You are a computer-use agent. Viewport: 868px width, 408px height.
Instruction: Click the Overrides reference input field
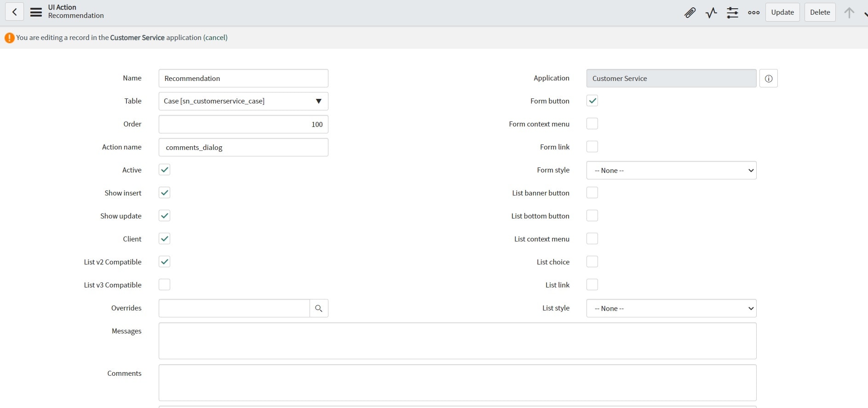pyautogui.click(x=234, y=308)
